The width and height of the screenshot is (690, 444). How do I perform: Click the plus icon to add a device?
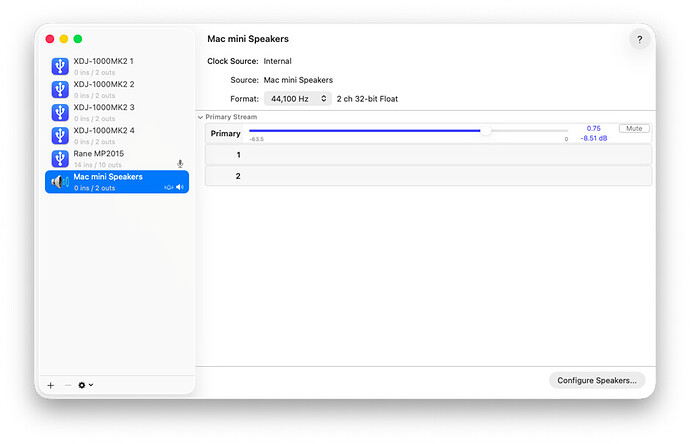[51, 385]
